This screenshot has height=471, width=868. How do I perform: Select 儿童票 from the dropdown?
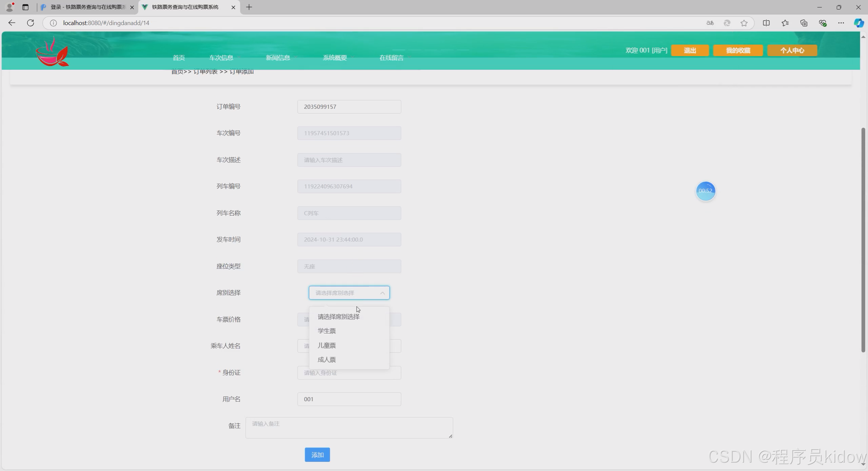tap(349, 345)
